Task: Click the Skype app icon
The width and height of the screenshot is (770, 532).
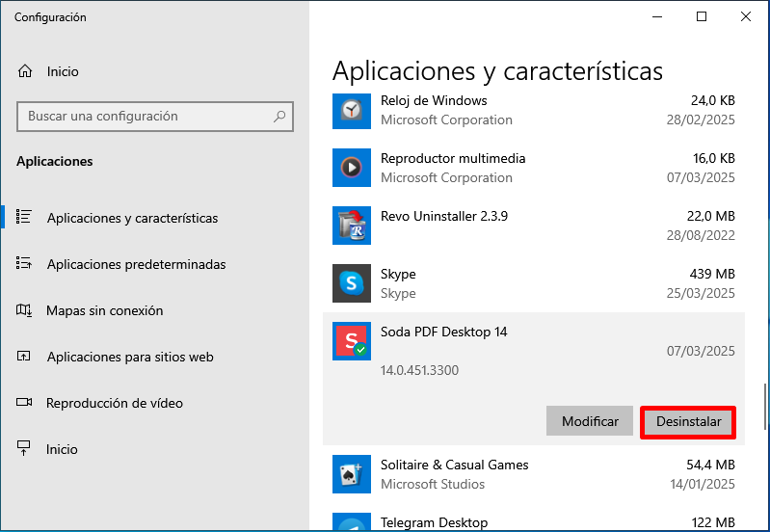Action: [x=351, y=283]
